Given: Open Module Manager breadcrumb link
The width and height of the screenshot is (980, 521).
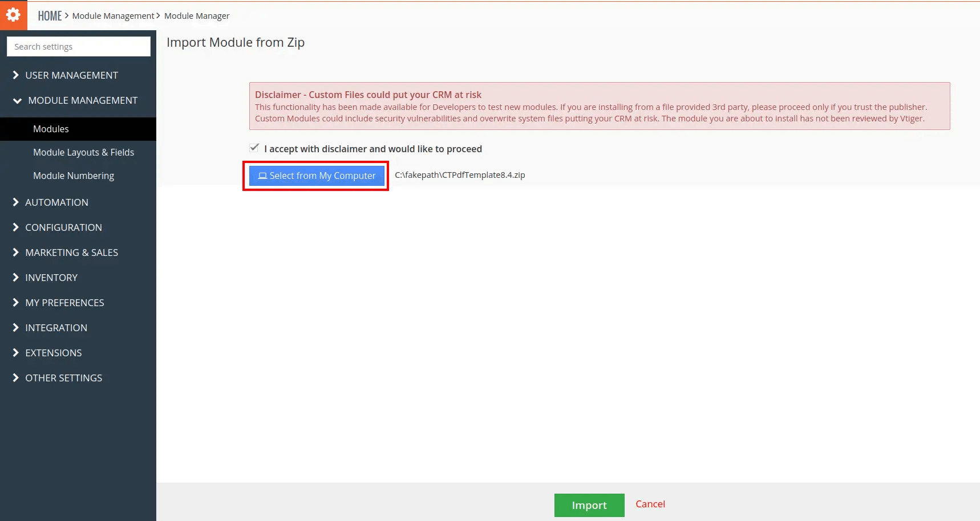Looking at the screenshot, I should tap(197, 16).
